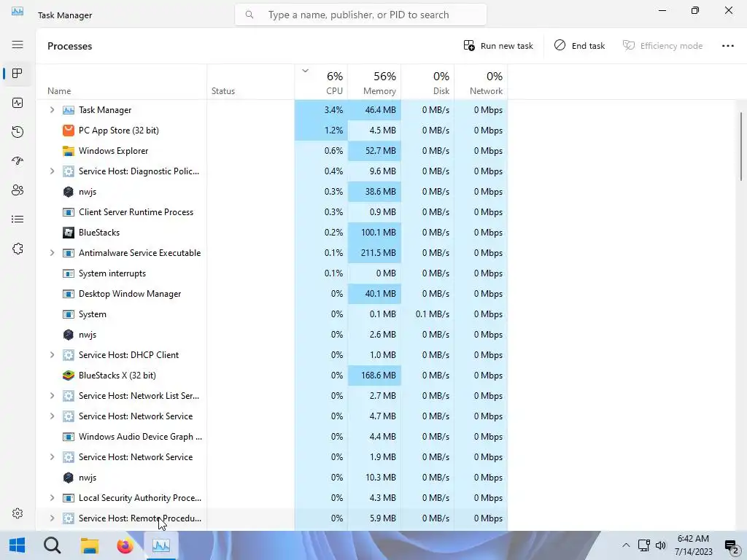The width and height of the screenshot is (747, 560).
Task: Click the 211.5 MB memory cell
Action: pos(374,253)
